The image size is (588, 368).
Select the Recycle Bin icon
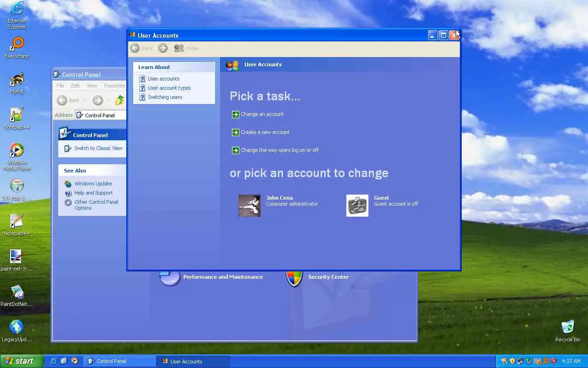pyautogui.click(x=568, y=331)
